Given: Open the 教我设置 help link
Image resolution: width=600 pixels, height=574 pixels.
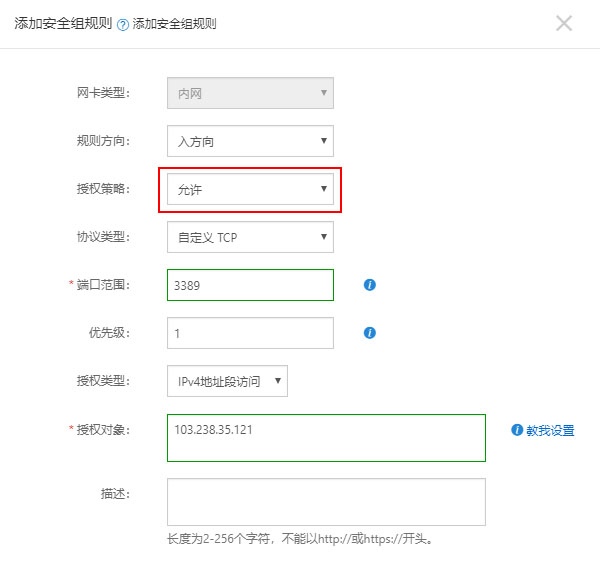Looking at the screenshot, I should [550, 430].
